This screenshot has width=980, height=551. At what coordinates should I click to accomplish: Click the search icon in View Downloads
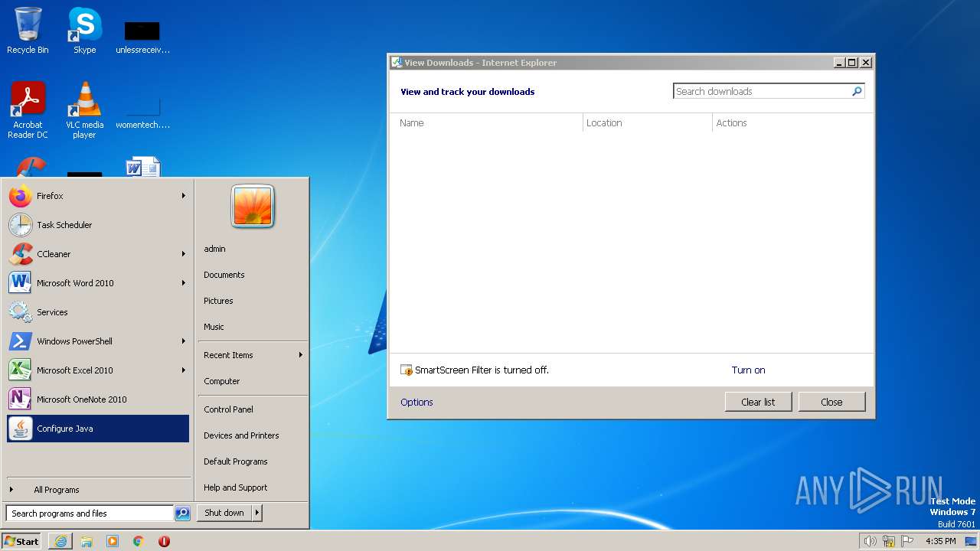(857, 91)
